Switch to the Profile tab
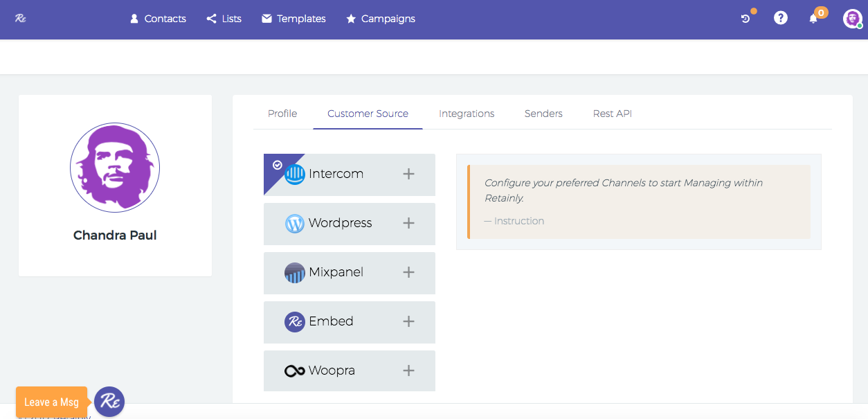This screenshot has width=868, height=419. 282,114
